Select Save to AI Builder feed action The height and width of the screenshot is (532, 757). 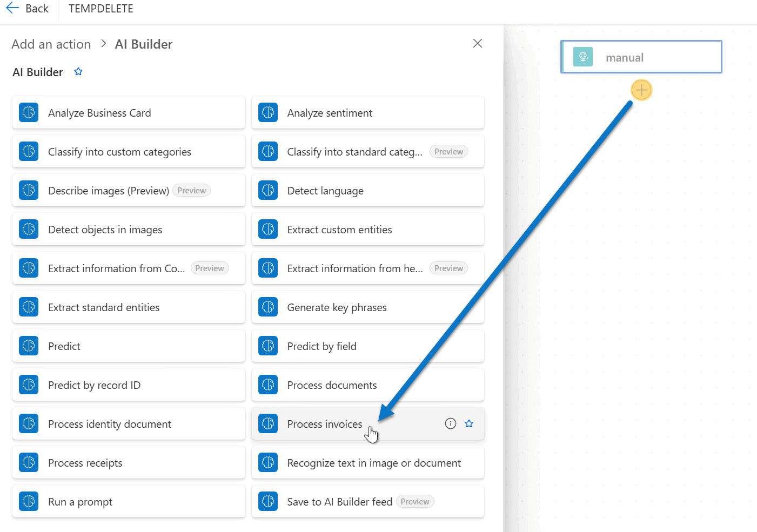coord(368,501)
